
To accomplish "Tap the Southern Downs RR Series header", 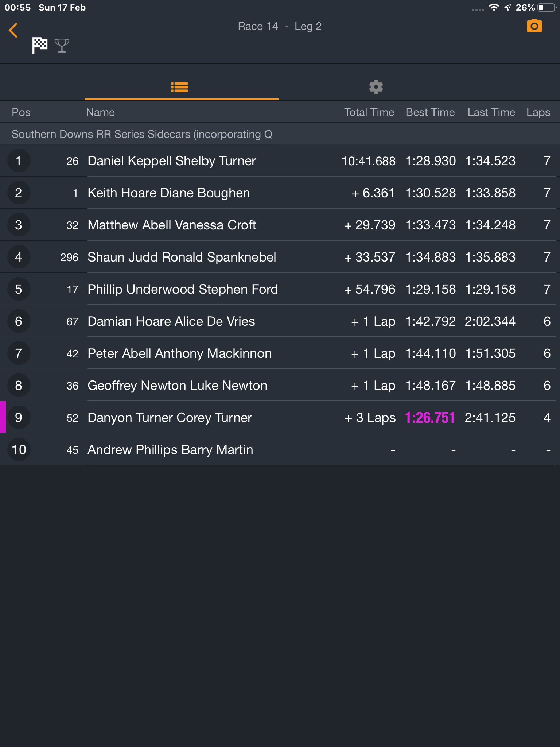I will coord(142,134).
